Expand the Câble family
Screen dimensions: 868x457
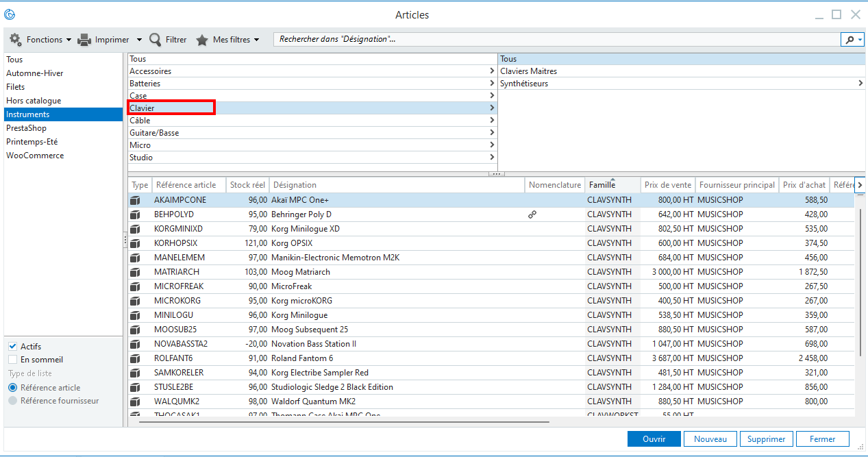tap(492, 121)
